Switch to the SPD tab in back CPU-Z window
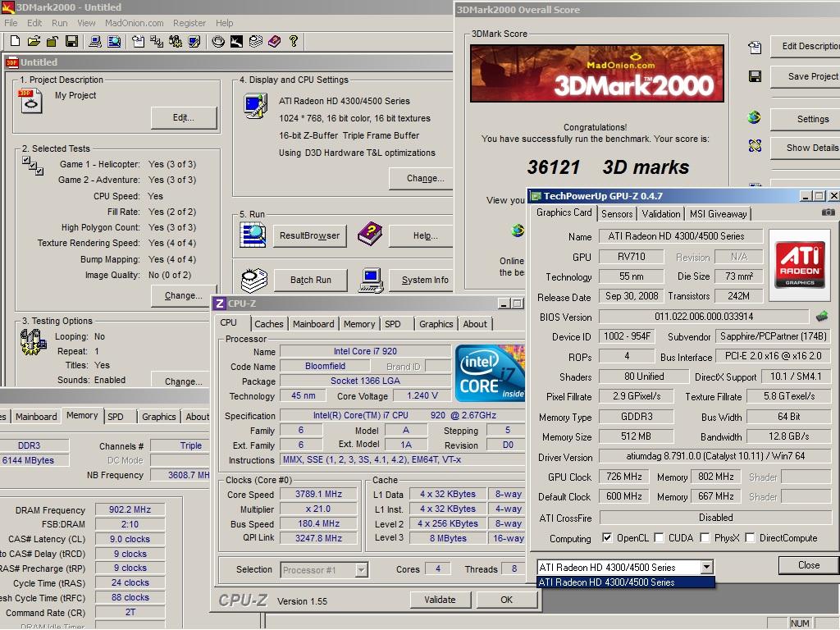Image resolution: width=840 pixels, height=630 pixels. click(115, 416)
